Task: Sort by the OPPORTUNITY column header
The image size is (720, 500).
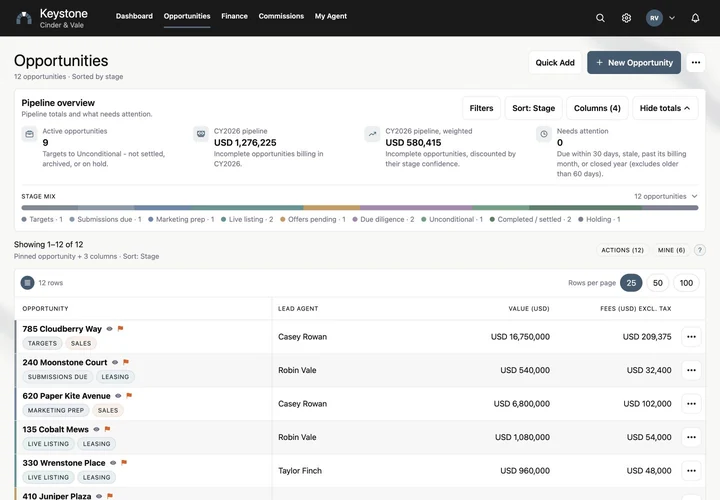Action: (x=45, y=309)
